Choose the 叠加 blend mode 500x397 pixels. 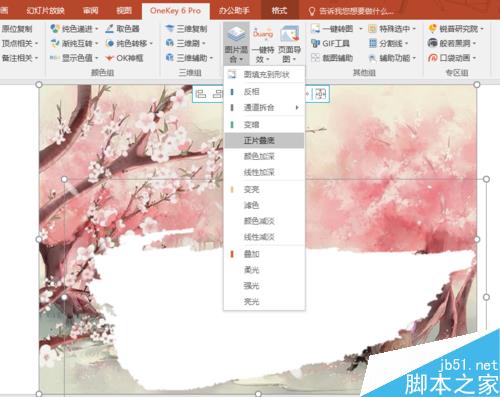[x=264, y=254]
